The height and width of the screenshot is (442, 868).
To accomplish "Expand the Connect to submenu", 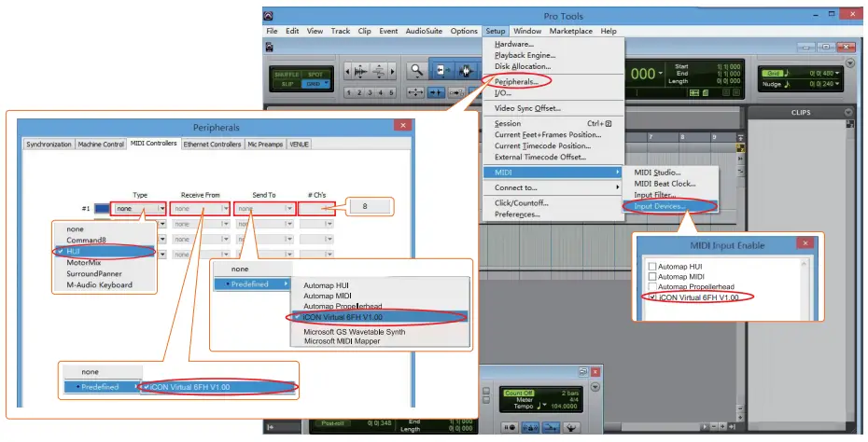I will [553, 187].
